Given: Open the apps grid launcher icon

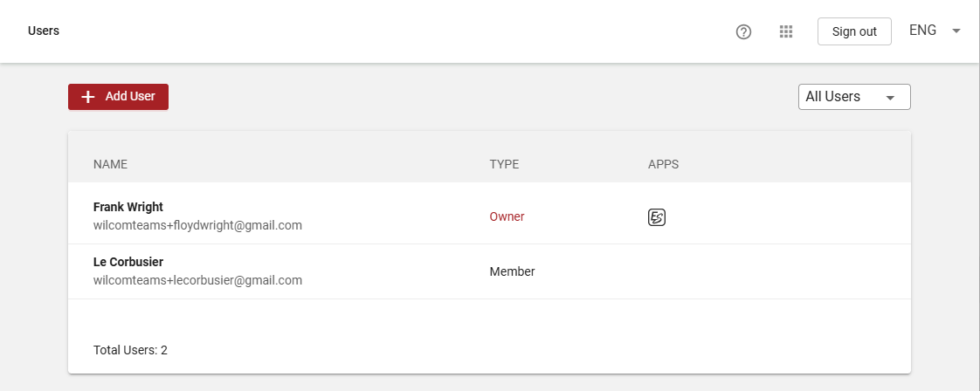Looking at the screenshot, I should pyautogui.click(x=786, y=31).
